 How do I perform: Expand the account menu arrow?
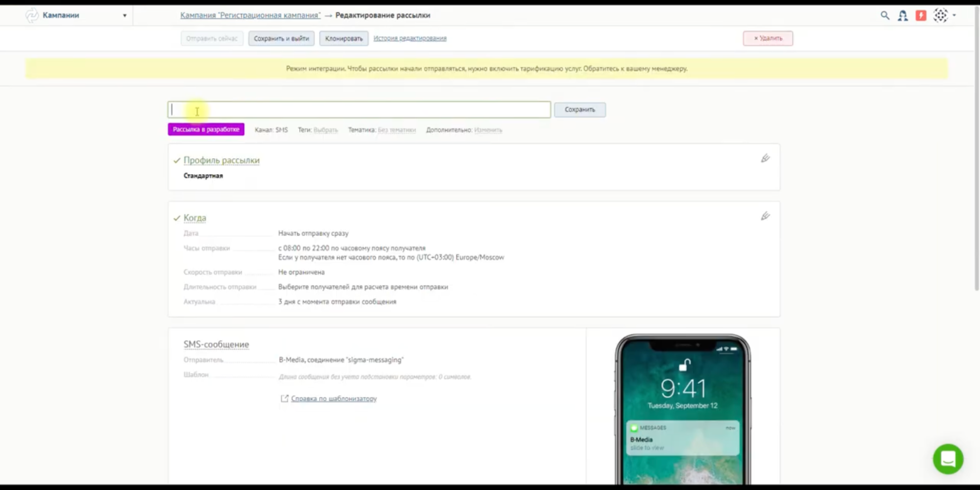(x=954, y=16)
